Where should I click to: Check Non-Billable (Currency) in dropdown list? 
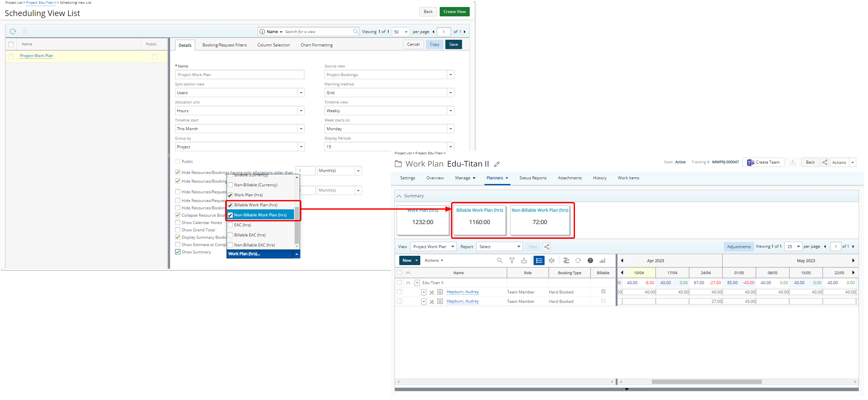tap(231, 185)
